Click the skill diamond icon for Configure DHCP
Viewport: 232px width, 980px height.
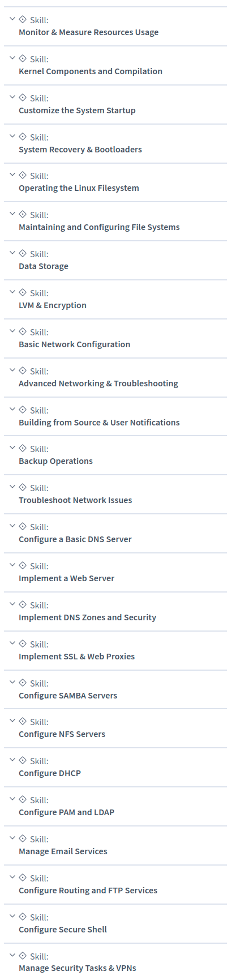pos(23,760)
